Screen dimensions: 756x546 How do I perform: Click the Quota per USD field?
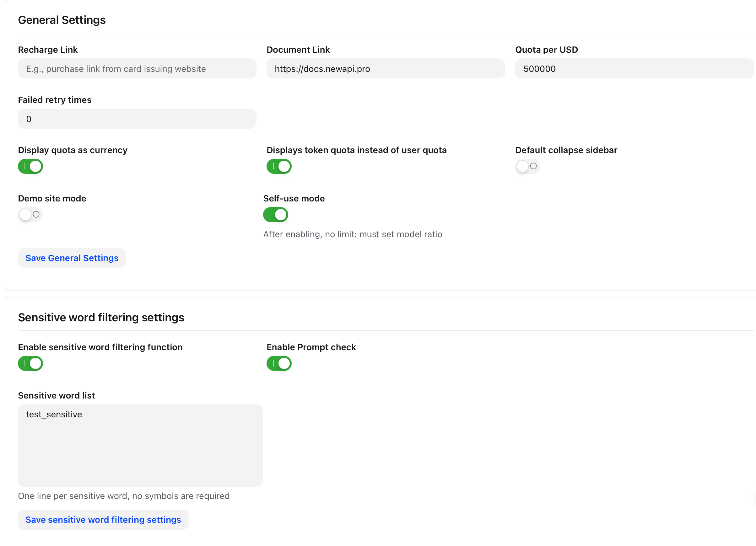[634, 69]
